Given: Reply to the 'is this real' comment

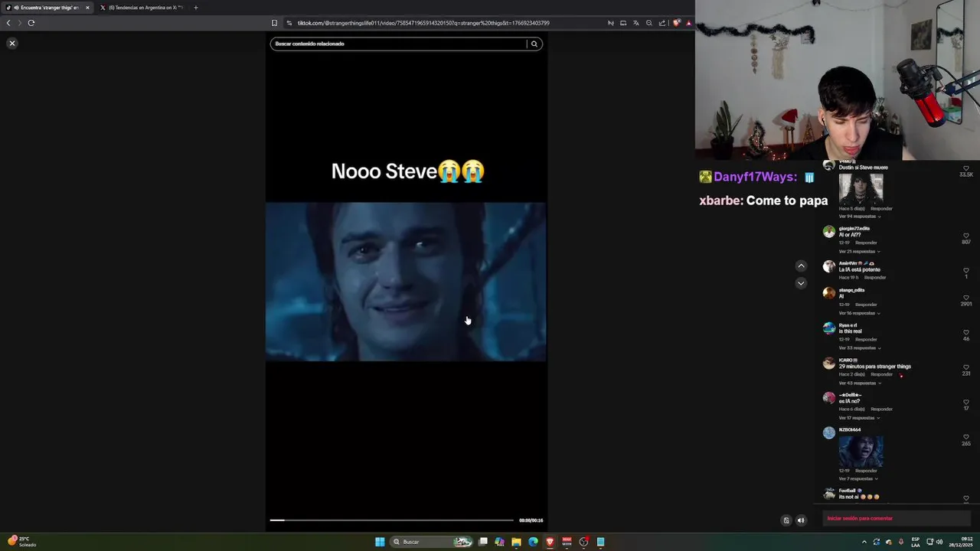Looking at the screenshot, I should point(866,339).
